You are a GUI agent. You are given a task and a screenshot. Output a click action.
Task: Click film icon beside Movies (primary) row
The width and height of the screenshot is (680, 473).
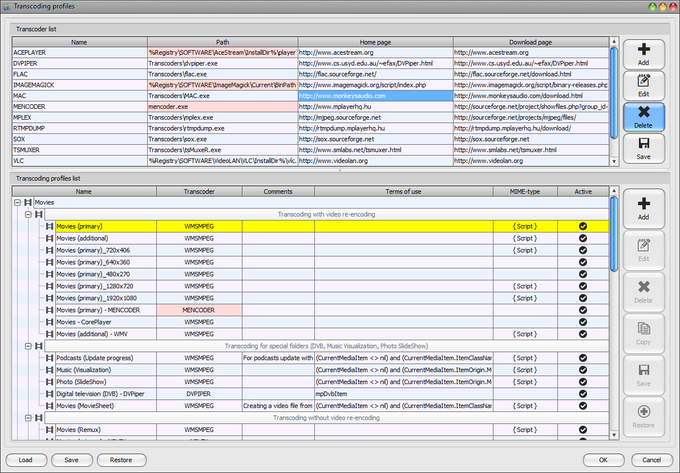49,226
